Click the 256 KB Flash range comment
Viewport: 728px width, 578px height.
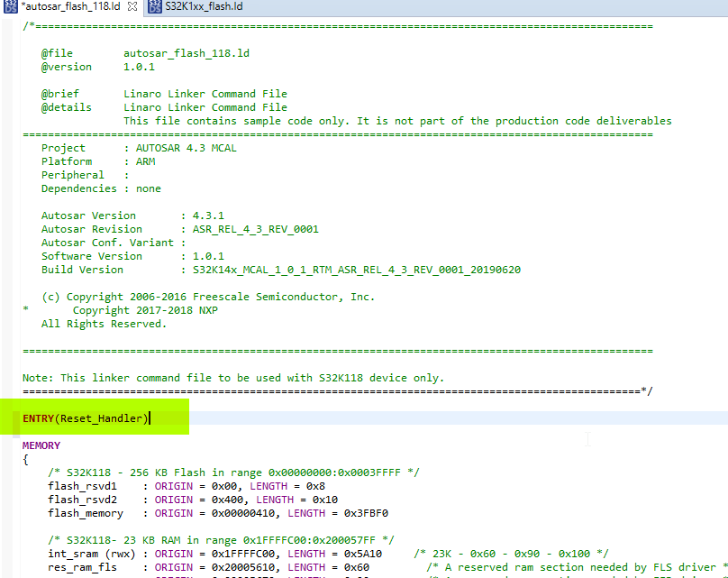point(233,472)
